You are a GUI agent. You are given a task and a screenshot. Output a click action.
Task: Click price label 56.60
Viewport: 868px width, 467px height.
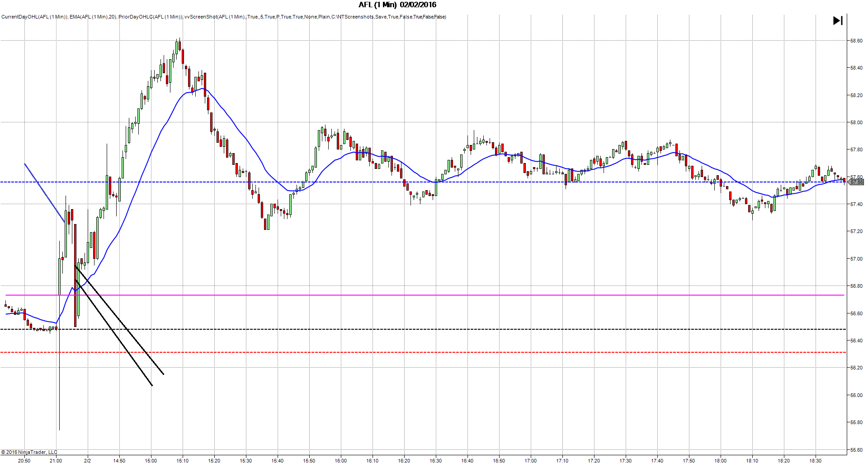856,313
